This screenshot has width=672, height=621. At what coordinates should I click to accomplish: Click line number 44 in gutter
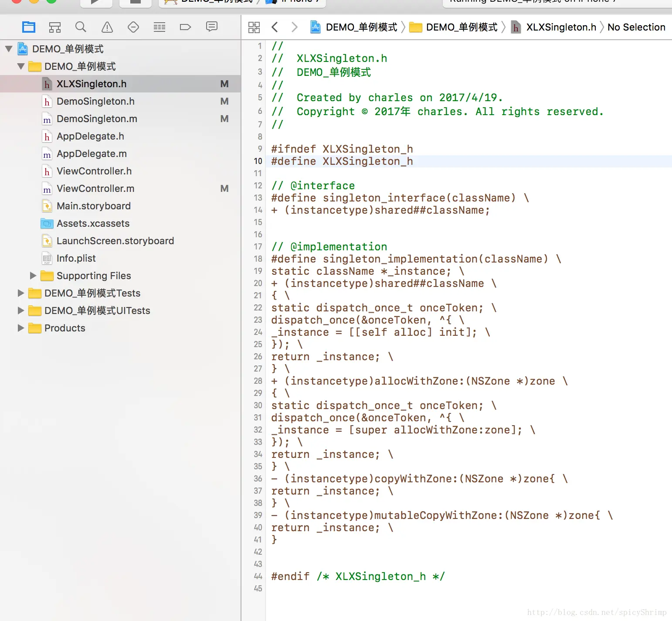click(258, 577)
